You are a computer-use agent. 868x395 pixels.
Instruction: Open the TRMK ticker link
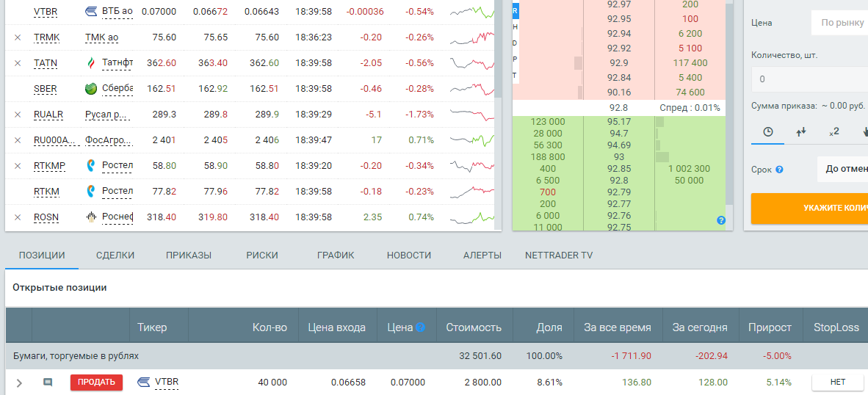point(46,38)
